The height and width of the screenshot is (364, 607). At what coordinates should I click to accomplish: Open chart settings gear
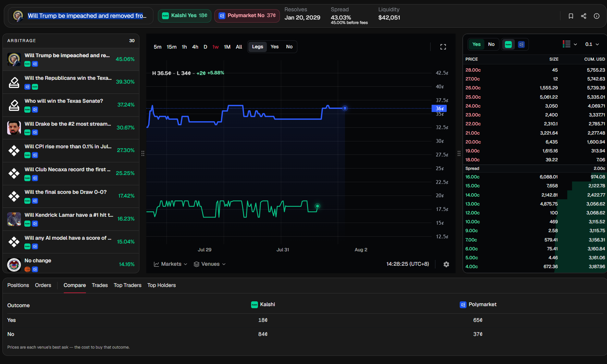click(446, 264)
